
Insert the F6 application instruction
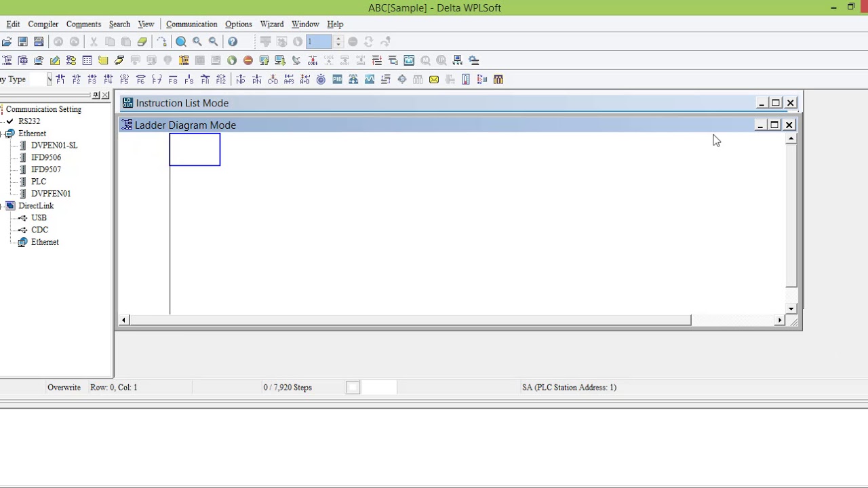[140, 79]
